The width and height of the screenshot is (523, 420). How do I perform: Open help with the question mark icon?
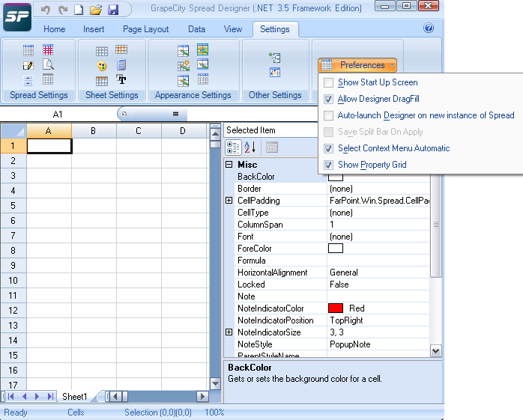pos(429,28)
